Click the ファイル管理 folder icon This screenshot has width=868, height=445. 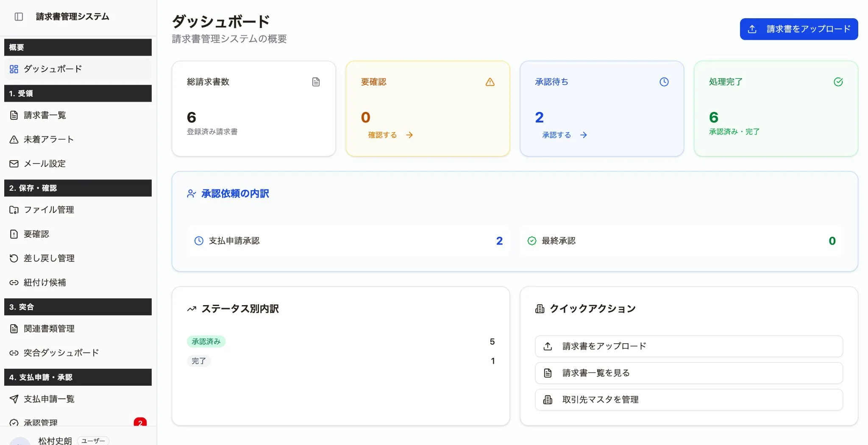[x=14, y=210]
